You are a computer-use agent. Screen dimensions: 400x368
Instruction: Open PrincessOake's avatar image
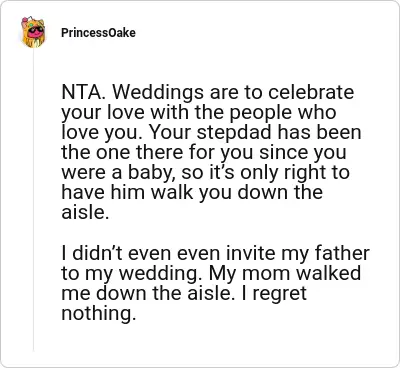(x=33, y=32)
